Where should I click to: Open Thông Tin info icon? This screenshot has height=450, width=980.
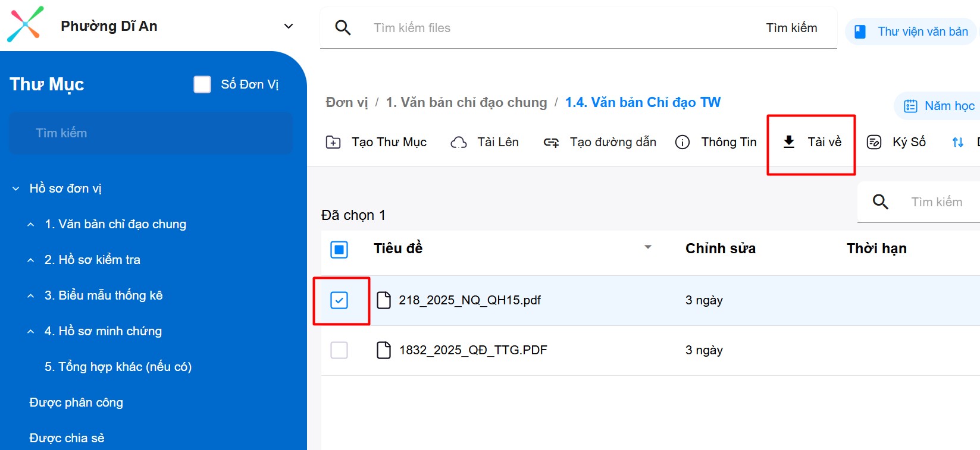(682, 142)
